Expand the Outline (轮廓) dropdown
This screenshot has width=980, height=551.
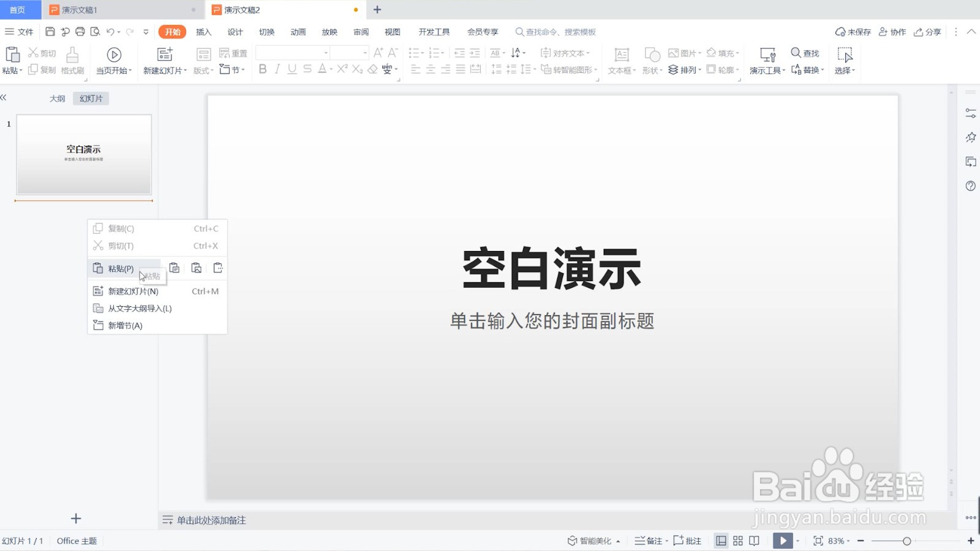723,70
